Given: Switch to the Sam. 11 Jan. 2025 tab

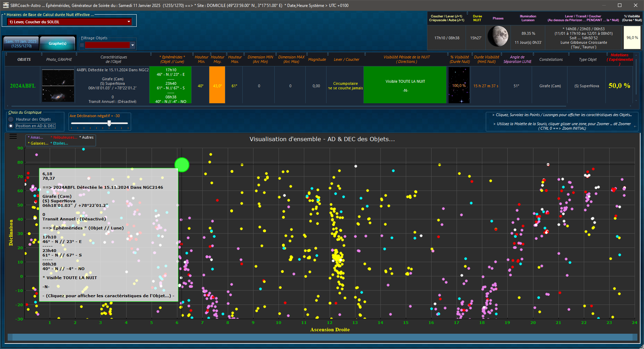Looking at the screenshot, I should pyautogui.click(x=21, y=43).
